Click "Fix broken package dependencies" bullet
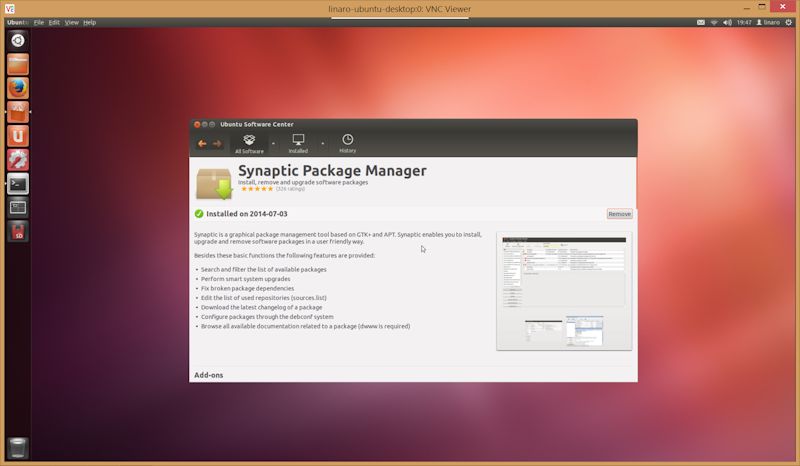Screen dimensions: 800x466 247,288
